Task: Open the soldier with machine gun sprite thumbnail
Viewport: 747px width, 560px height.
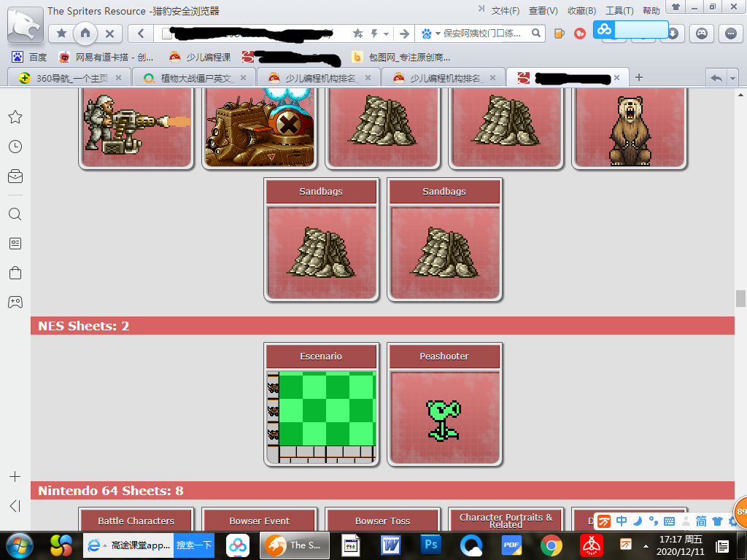Action: tap(136, 128)
